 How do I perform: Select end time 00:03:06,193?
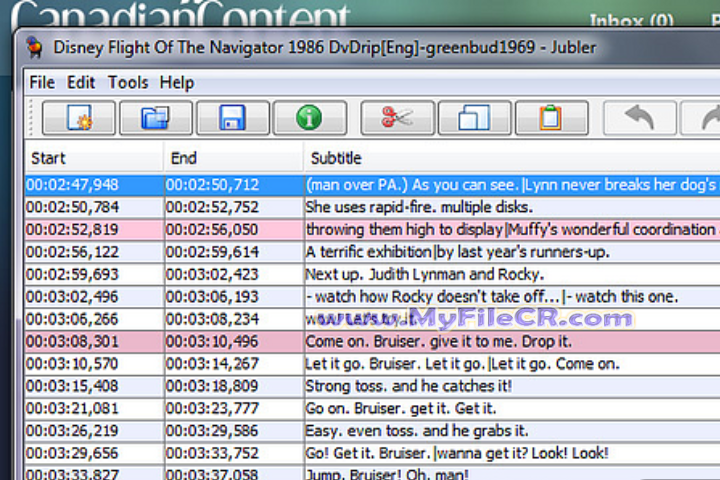212,297
